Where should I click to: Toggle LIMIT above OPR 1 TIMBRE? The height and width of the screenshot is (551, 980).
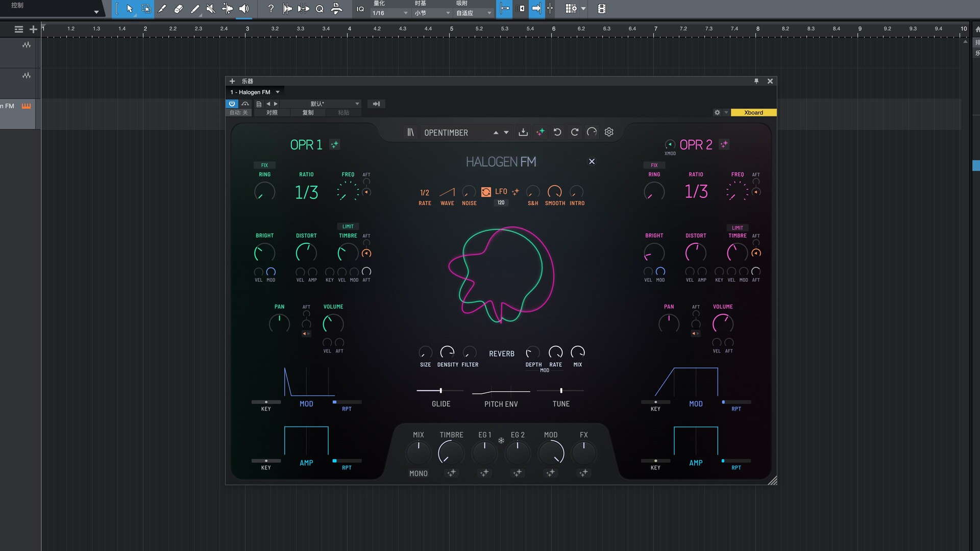click(x=348, y=227)
